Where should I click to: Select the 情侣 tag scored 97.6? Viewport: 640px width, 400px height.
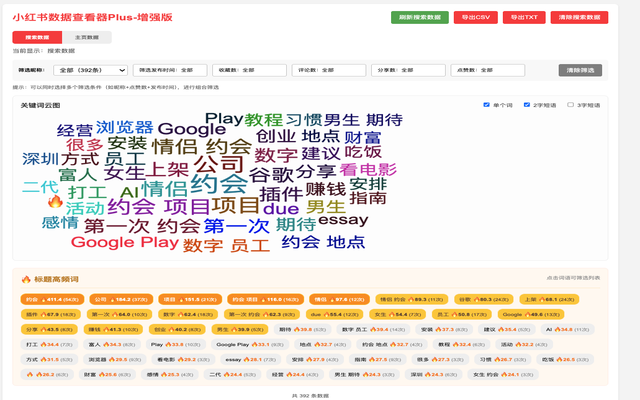(x=339, y=299)
